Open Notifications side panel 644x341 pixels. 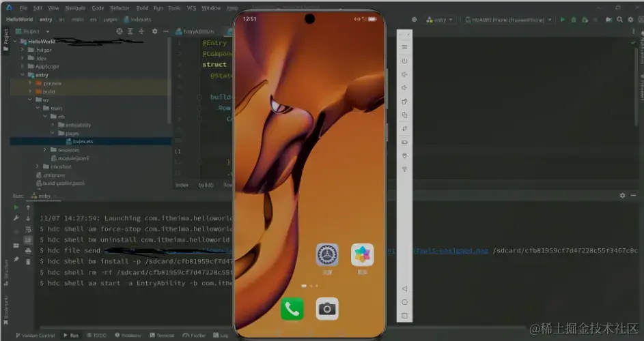[x=641, y=48]
